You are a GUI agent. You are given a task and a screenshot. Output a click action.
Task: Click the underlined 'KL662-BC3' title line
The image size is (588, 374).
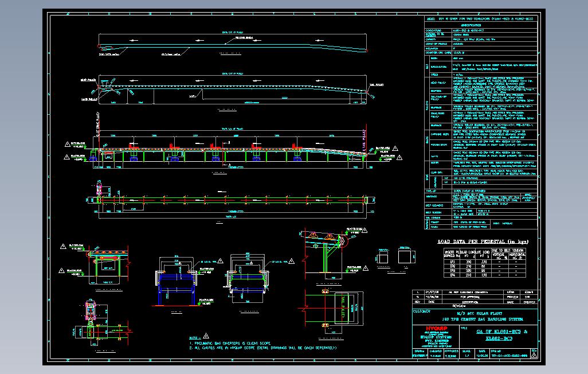[499, 338]
